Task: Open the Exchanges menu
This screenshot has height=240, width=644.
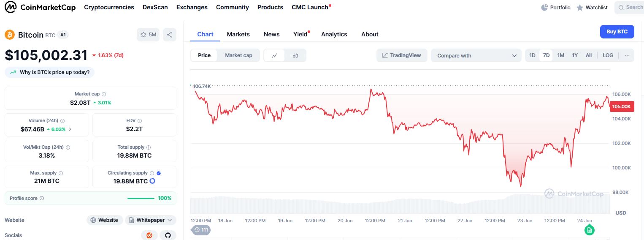Action: [192, 7]
